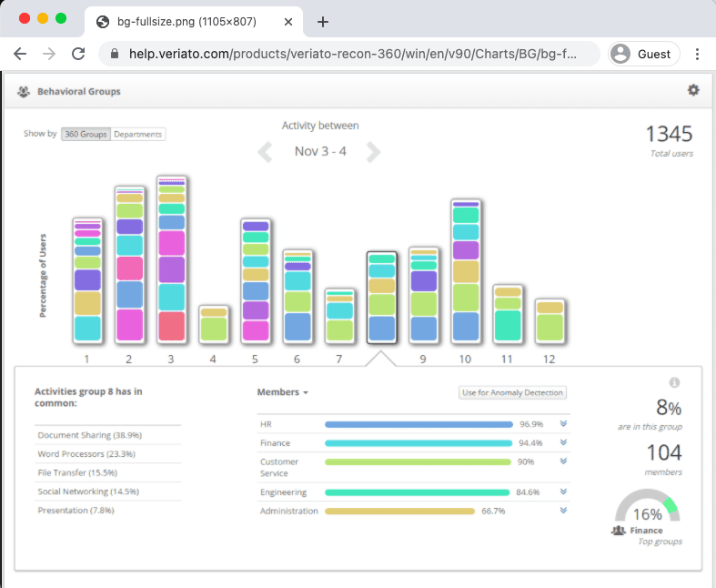716x588 pixels.
Task: Select group 2 bar in chart
Action: 129,264
